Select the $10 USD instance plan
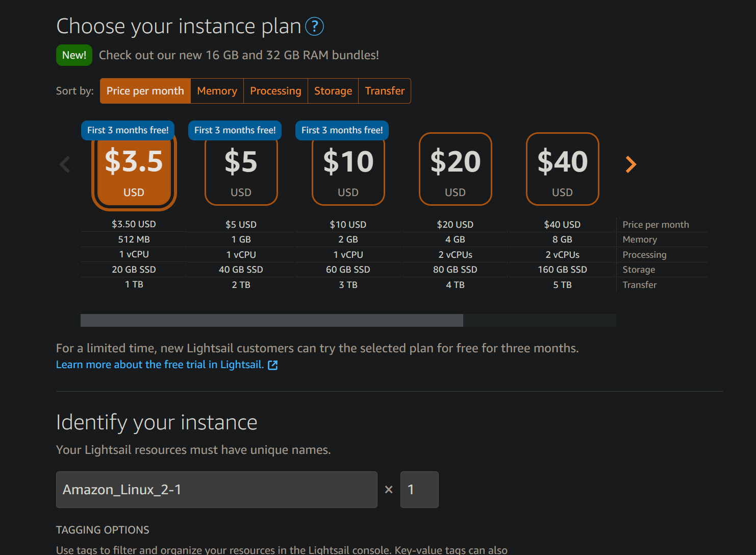This screenshot has height=555, width=756. pos(348,168)
